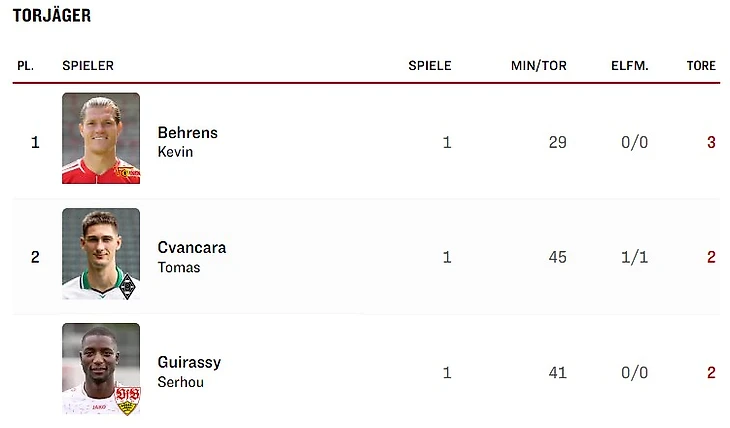Open Tomas Cvancara's player photo
Image resolution: width=730 pixels, height=428 pixels.
point(100,253)
